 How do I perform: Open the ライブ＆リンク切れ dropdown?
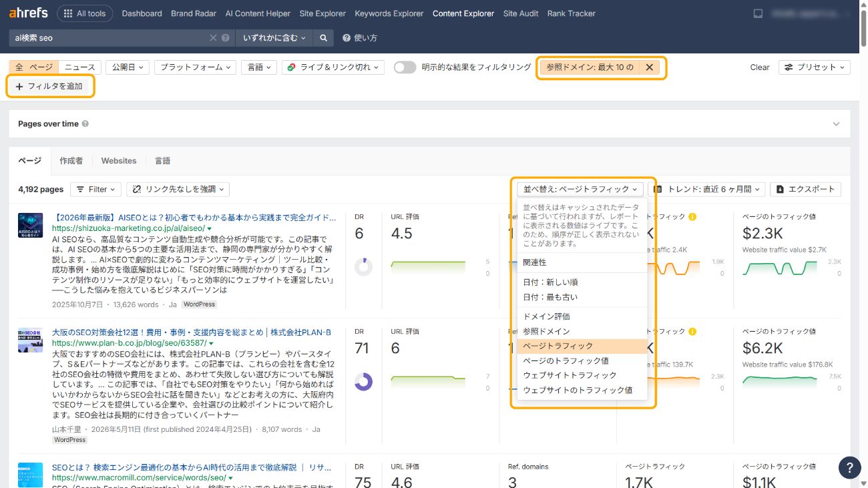click(x=333, y=67)
